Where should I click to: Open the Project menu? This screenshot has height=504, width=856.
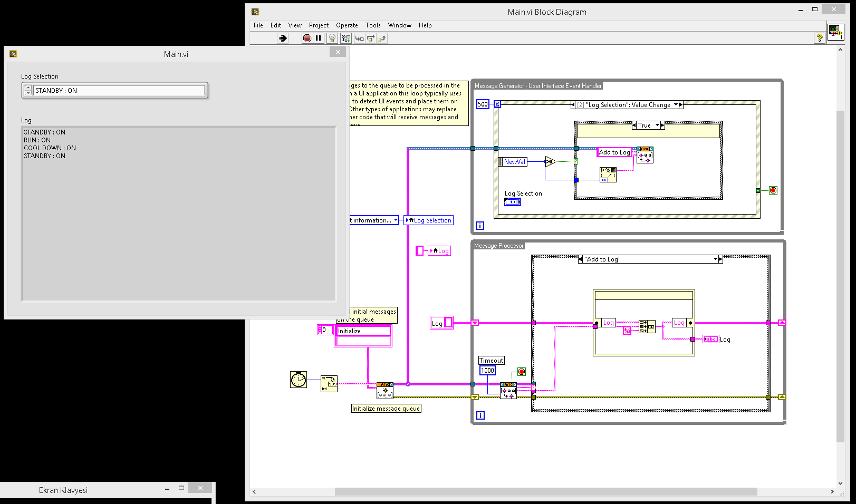(x=319, y=25)
